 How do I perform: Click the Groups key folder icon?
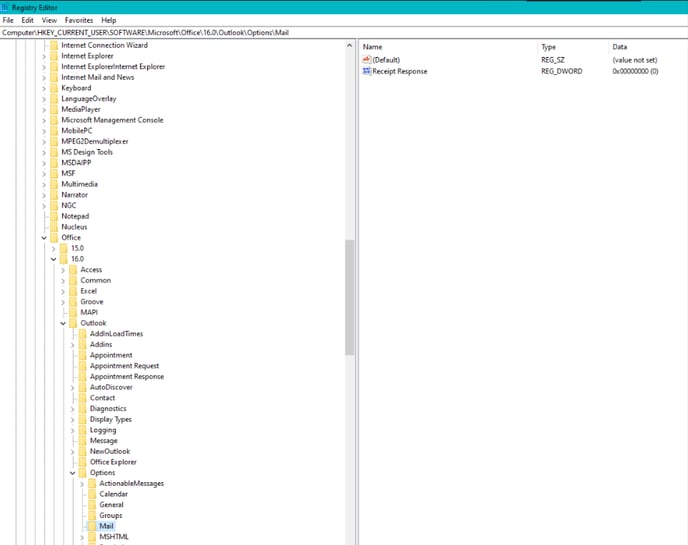(92, 516)
